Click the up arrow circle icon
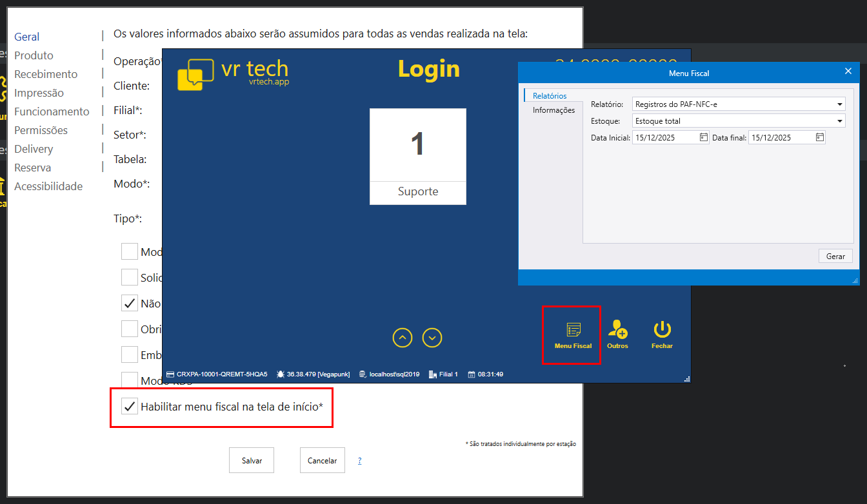This screenshot has width=867, height=504. tap(403, 338)
